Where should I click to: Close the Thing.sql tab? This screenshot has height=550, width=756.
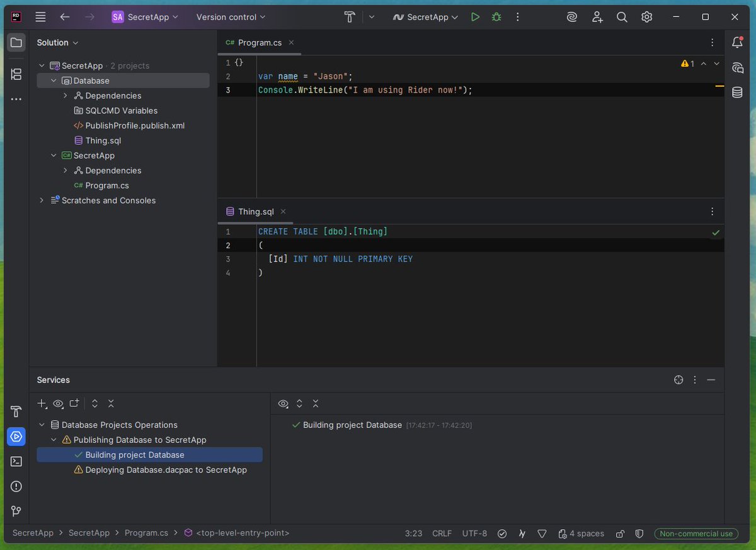(x=283, y=212)
